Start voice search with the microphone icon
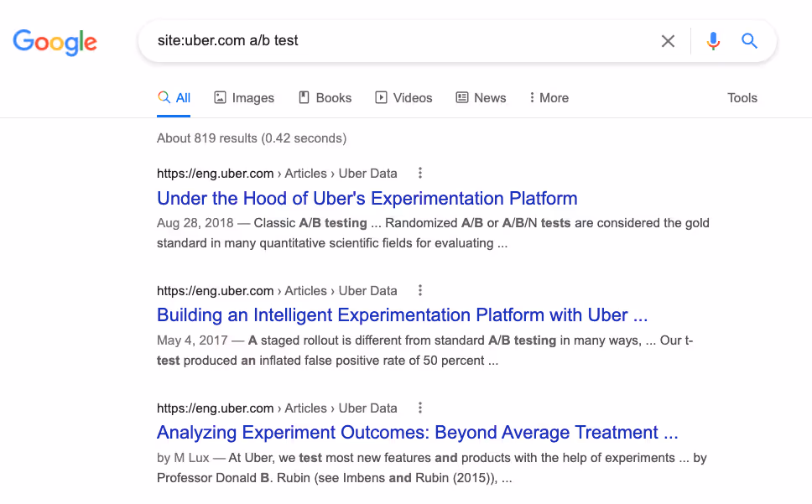 click(713, 41)
